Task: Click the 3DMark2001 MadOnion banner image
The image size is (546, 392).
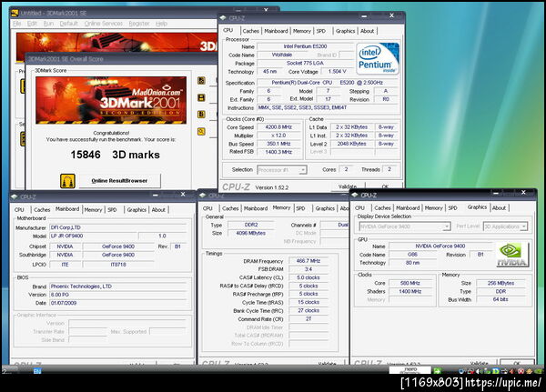Action: [x=111, y=100]
